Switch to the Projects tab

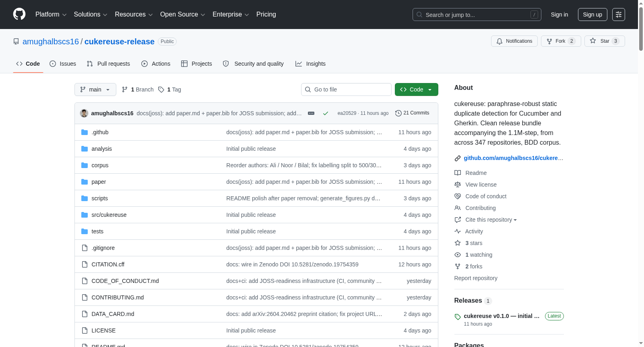click(x=196, y=64)
